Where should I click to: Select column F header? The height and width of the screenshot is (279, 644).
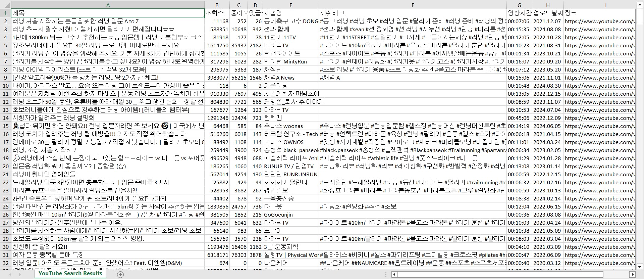pyautogui.click(x=413, y=5)
